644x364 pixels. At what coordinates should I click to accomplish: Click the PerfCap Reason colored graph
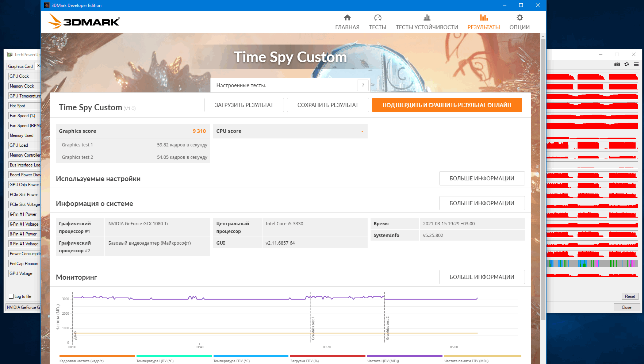[592, 263]
